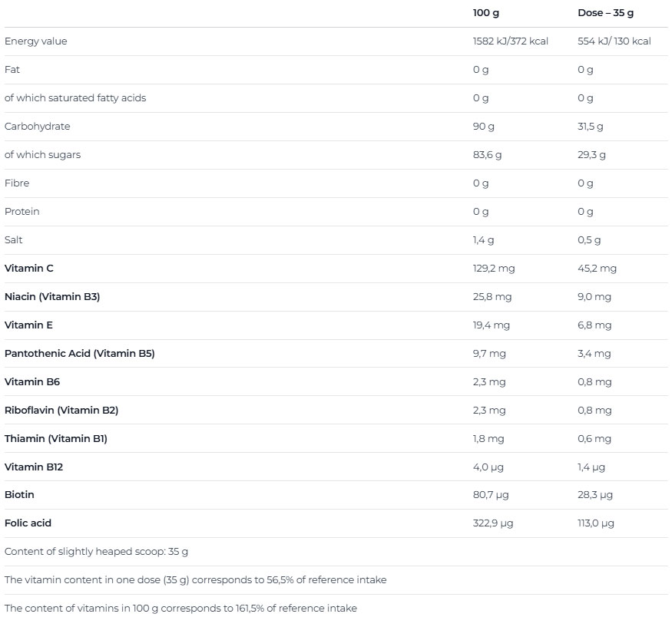Click the "Vitamin C" row label

point(29,269)
